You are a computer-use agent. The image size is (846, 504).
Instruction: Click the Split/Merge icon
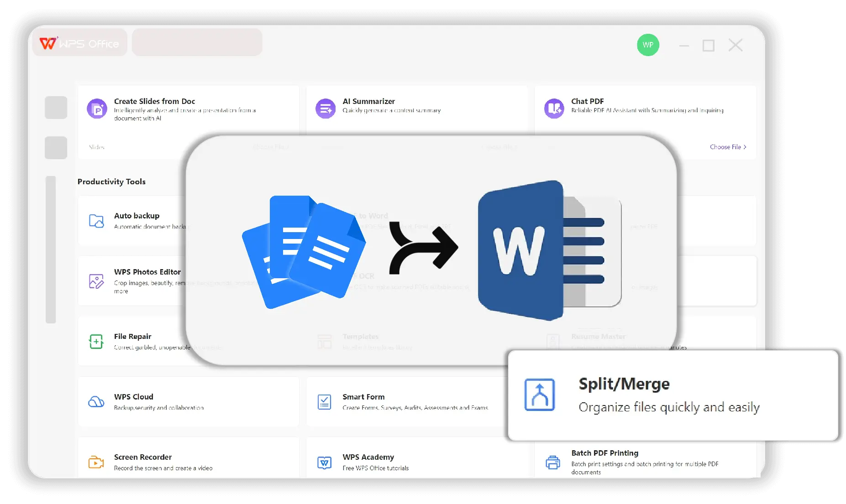(540, 395)
